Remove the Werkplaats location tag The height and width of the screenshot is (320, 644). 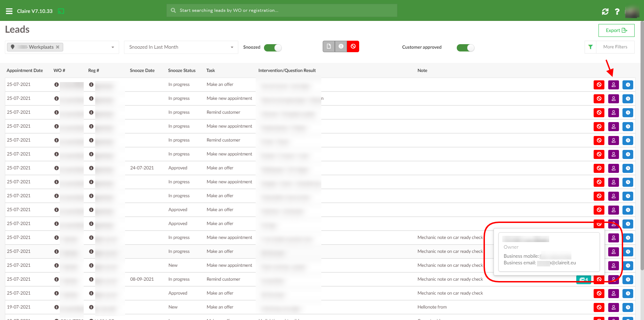pyautogui.click(x=58, y=47)
